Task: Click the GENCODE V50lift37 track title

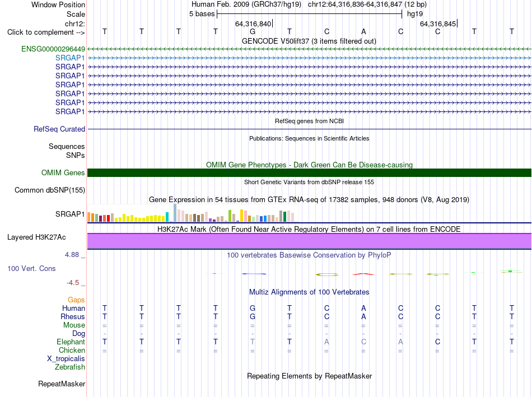Action: 309,41
